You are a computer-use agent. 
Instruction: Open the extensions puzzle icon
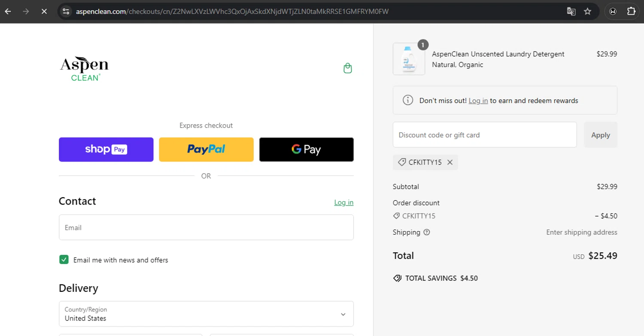coord(631,12)
